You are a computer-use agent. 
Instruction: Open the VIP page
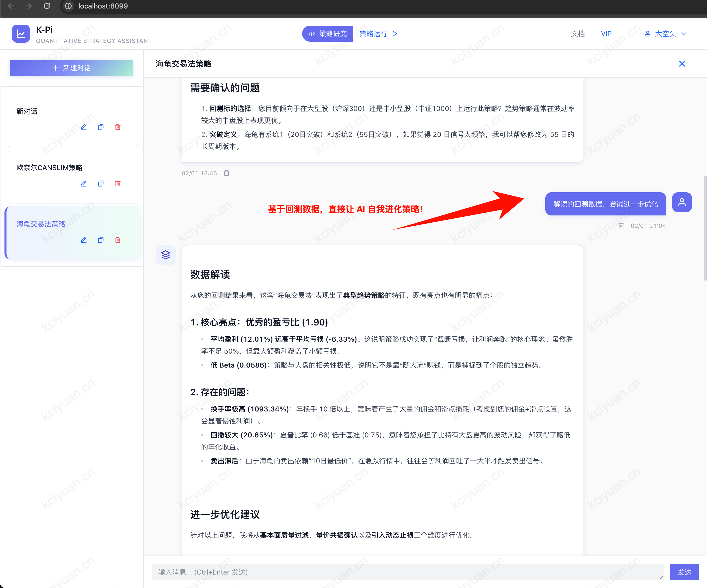606,34
